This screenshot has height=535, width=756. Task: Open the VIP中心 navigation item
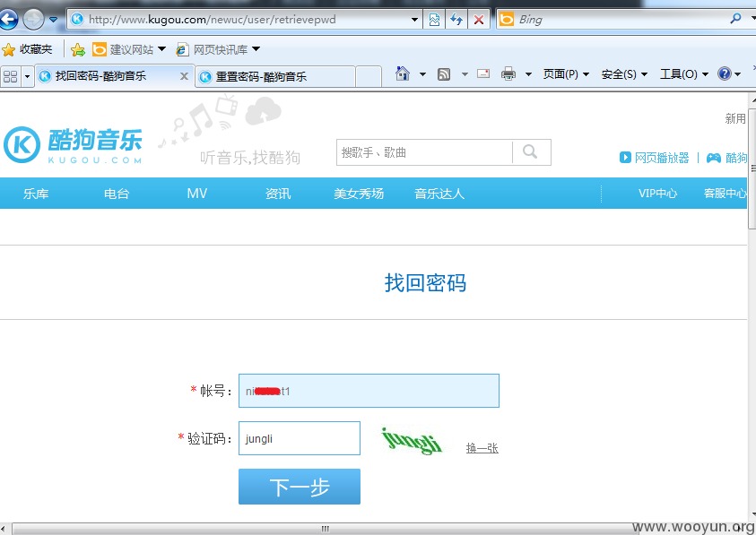657,194
